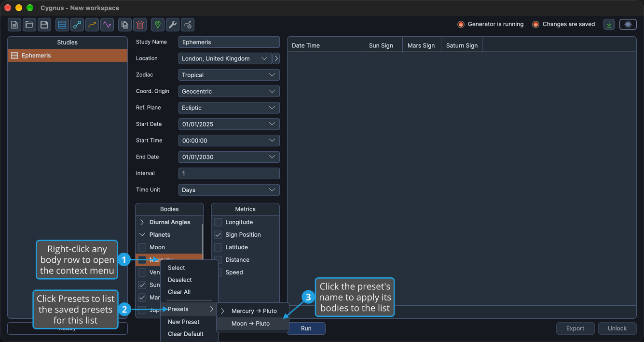Click the Export button
644x342 pixels.
pyautogui.click(x=575, y=328)
